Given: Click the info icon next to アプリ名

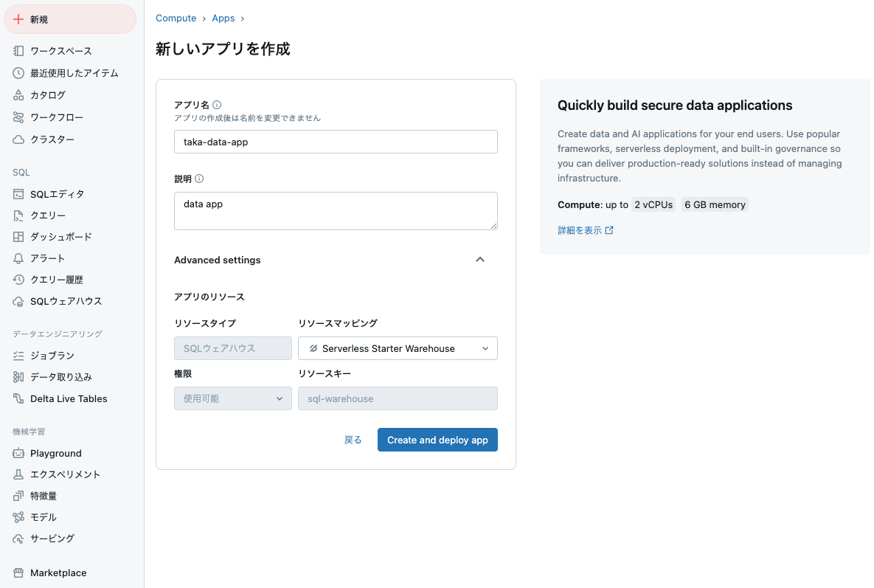Looking at the screenshot, I should pos(218,105).
